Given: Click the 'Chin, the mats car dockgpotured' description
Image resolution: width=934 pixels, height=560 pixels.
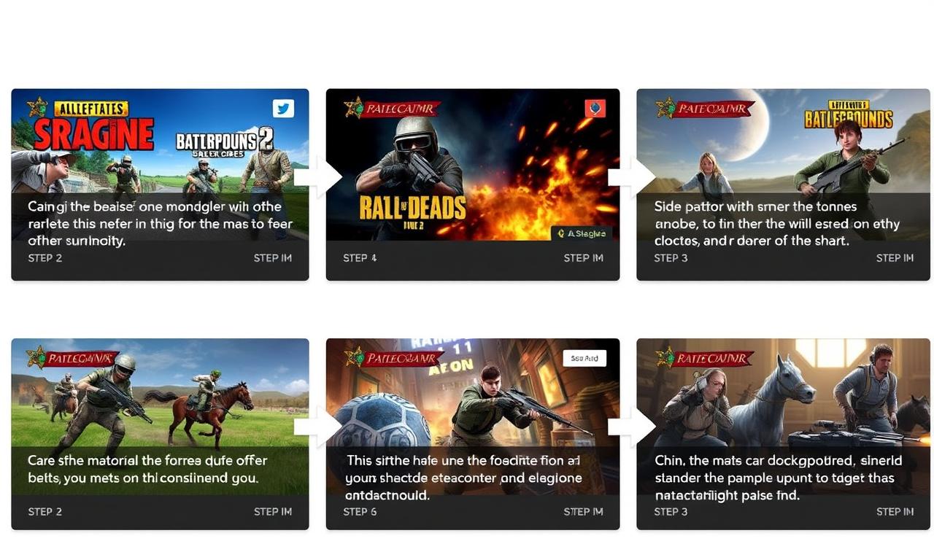Looking at the screenshot, I should [778, 478].
